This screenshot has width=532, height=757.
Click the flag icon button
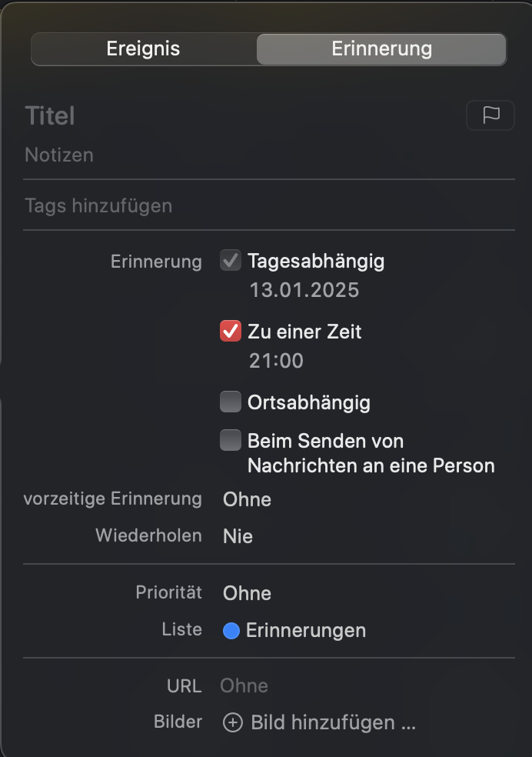click(490, 115)
